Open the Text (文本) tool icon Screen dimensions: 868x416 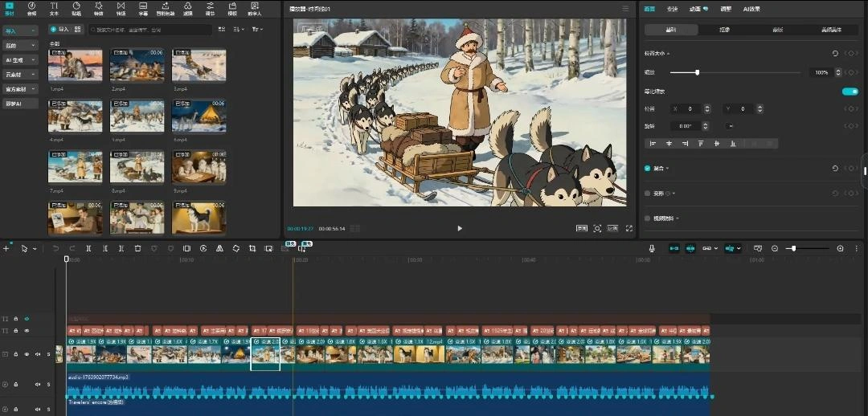(54, 8)
